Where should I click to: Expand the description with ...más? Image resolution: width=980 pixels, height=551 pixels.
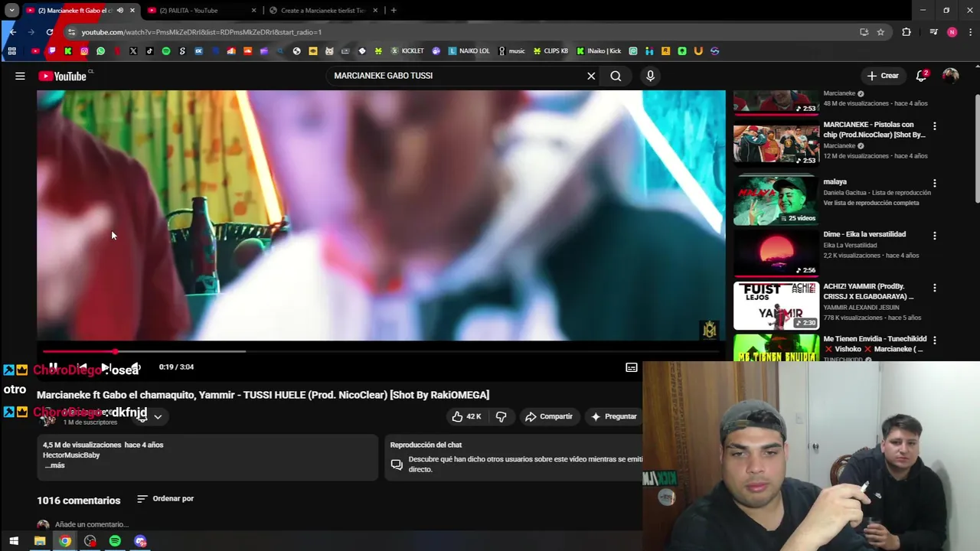click(x=54, y=465)
